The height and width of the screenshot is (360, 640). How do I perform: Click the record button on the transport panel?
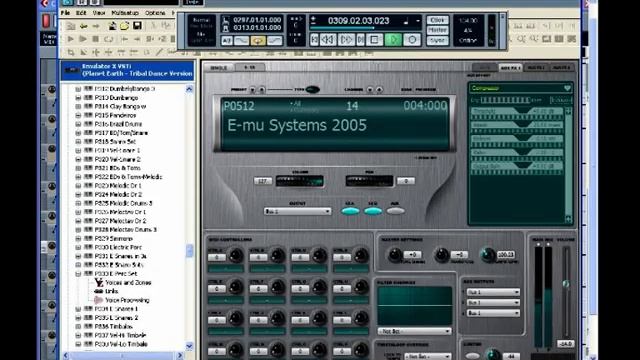click(x=412, y=40)
